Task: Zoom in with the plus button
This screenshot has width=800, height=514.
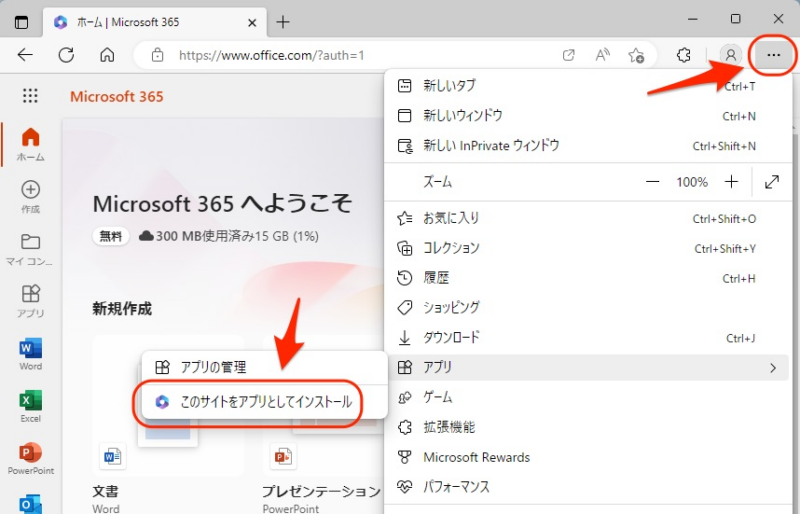Action: [x=731, y=182]
